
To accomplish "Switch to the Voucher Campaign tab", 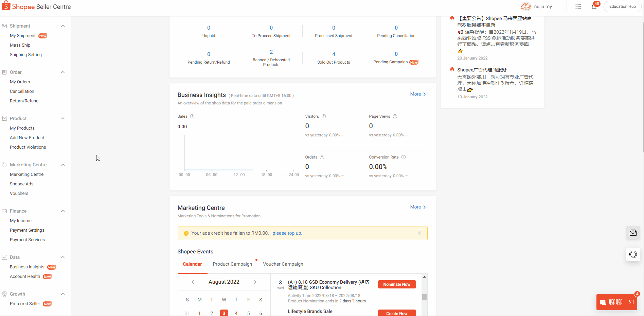I will pos(283,264).
